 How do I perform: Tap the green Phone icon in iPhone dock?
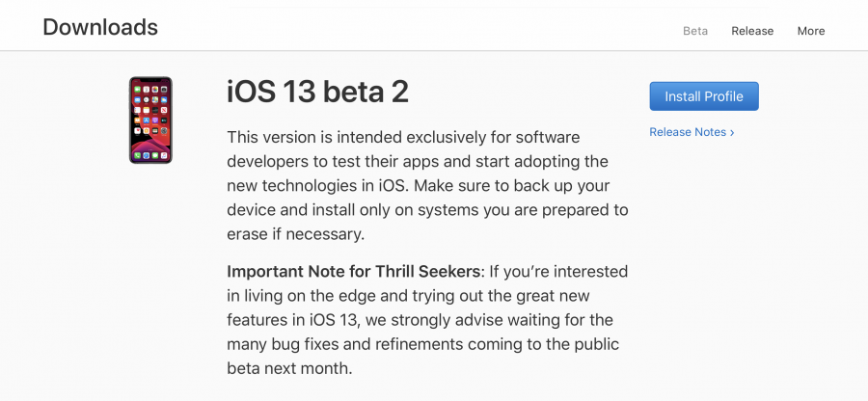point(137,155)
